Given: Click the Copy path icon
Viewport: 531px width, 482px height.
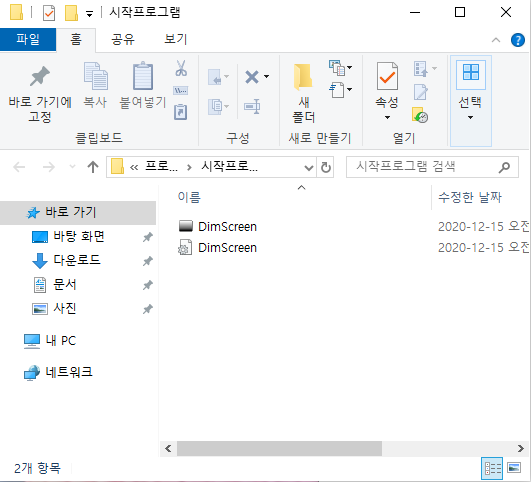Looking at the screenshot, I should click(181, 90).
